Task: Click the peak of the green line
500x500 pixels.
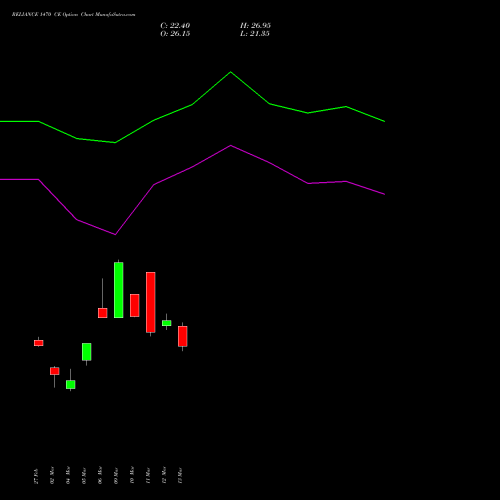Action: [231, 72]
